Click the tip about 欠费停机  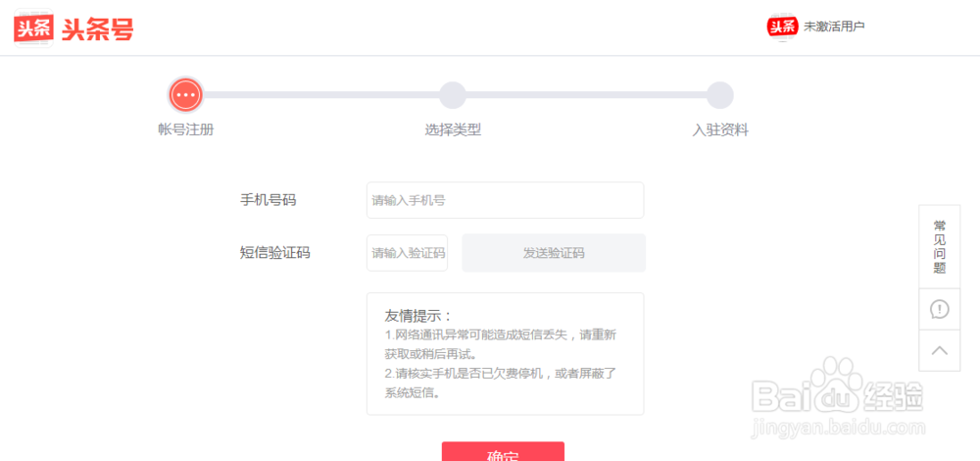click(501, 384)
